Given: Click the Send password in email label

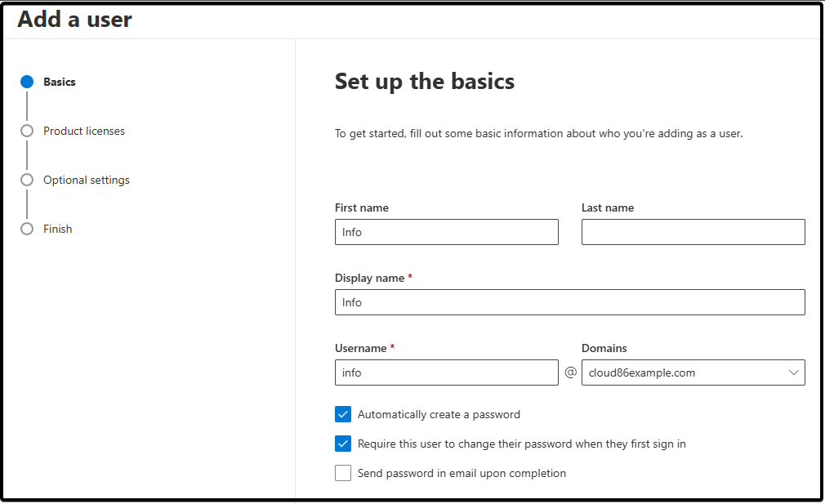Looking at the screenshot, I should (x=462, y=474).
